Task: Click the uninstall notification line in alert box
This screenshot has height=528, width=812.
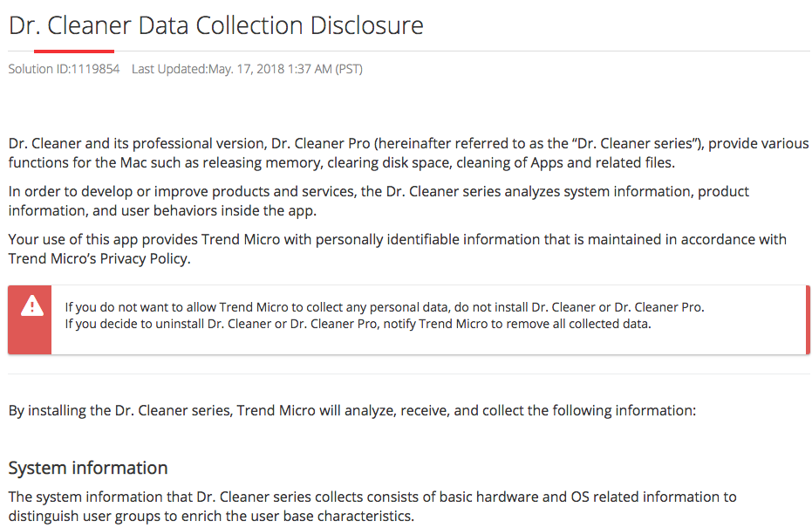Action: 358,324
